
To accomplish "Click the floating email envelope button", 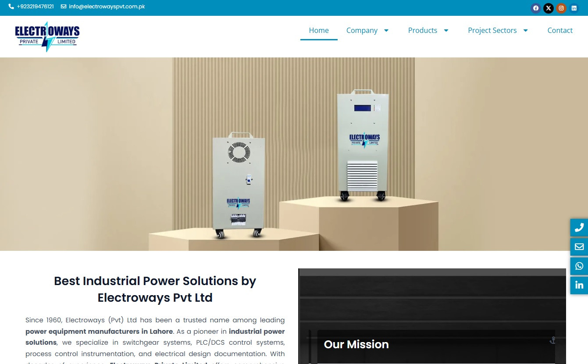I will click(579, 247).
